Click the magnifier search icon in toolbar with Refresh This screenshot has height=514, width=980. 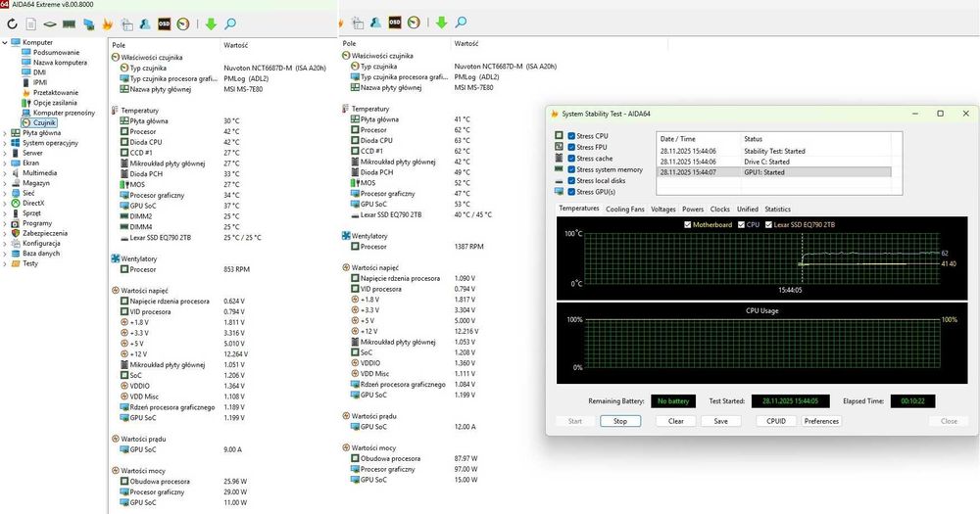coord(230,23)
